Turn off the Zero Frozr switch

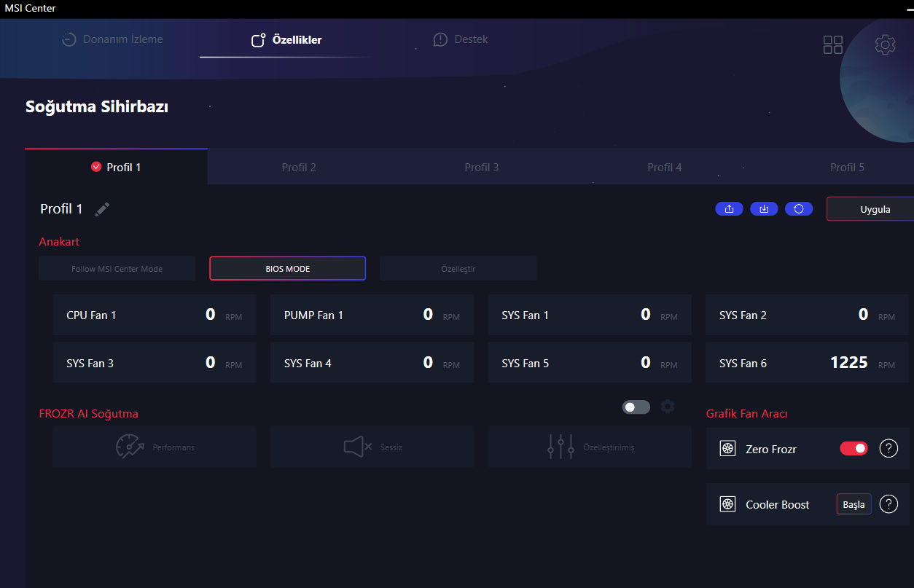854,449
